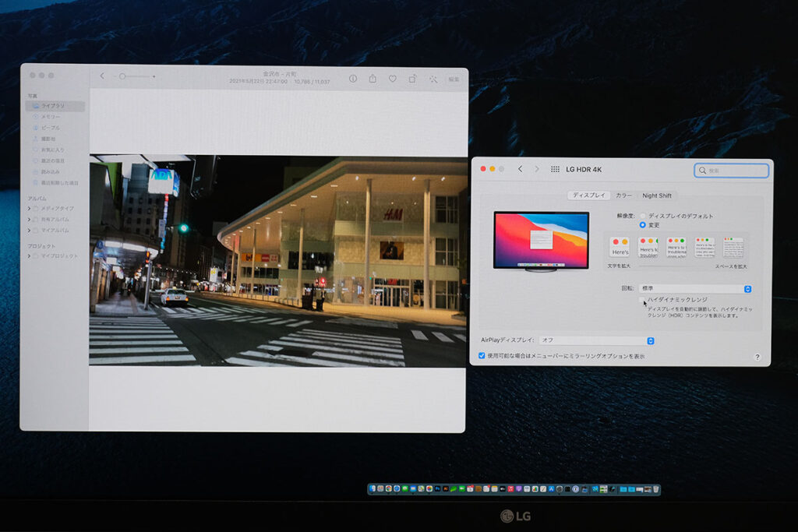The width and height of the screenshot is (798, 532).
Task: Switch to ディスプレイ tab
Action: pyautogui.click(x=589, y=196)
